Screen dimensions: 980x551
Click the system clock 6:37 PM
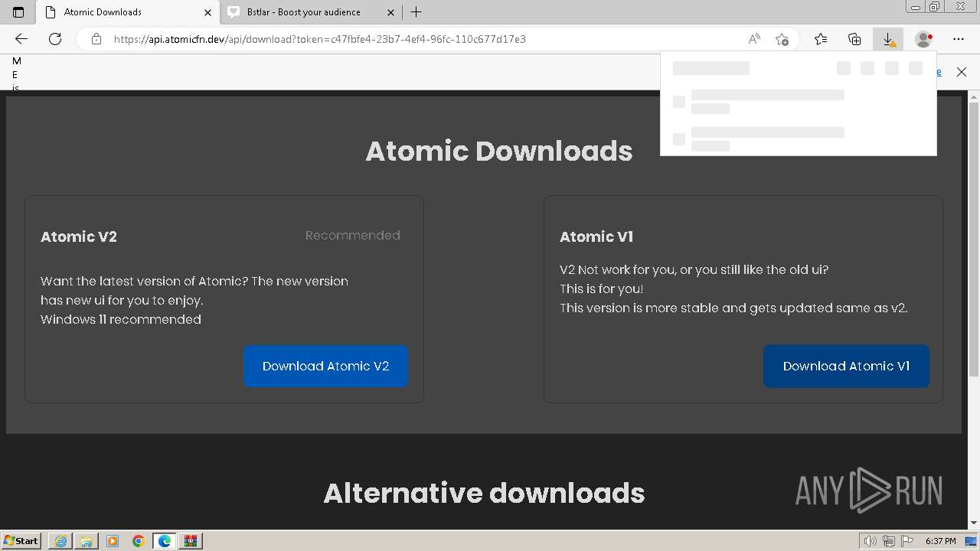(x=940, y=541)
